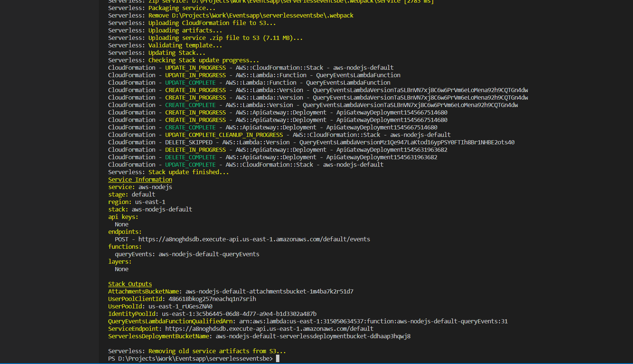Click the "Uploading artifacts..." log message
Image resolution: width=633 pixels, height=364 pixels.
coord(185,30)
